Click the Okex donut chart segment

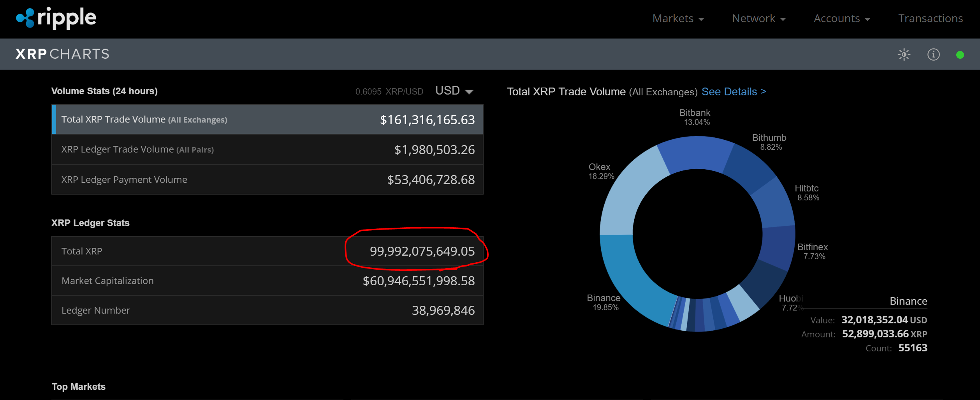click(628, 195)
